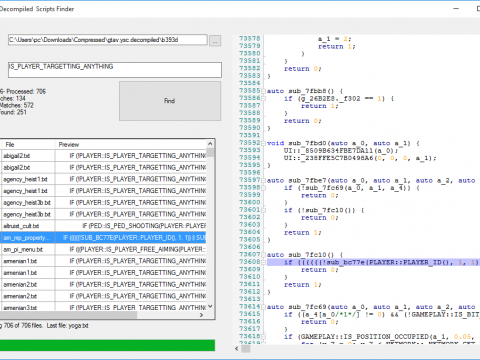The image size is (480, 360).
Task: Focus the IS_PLAYER_TARGETTING_ANYTHING search box
Action: 115,70
